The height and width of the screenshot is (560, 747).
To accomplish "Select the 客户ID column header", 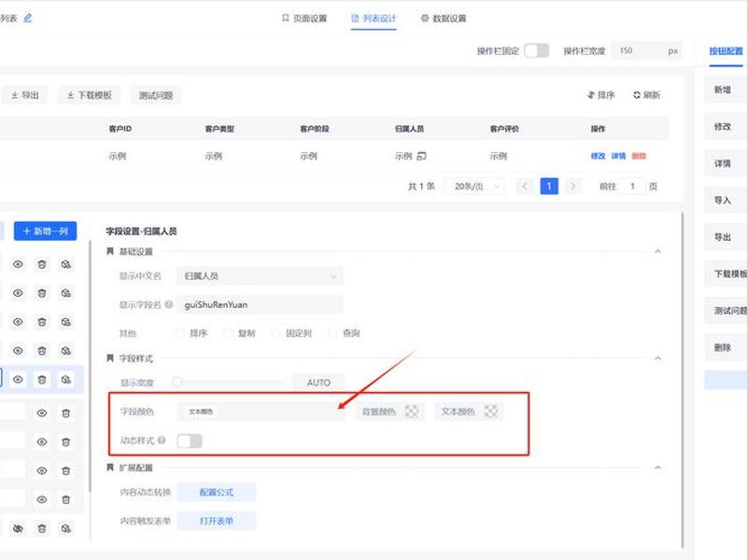I will tap(120, 129).
